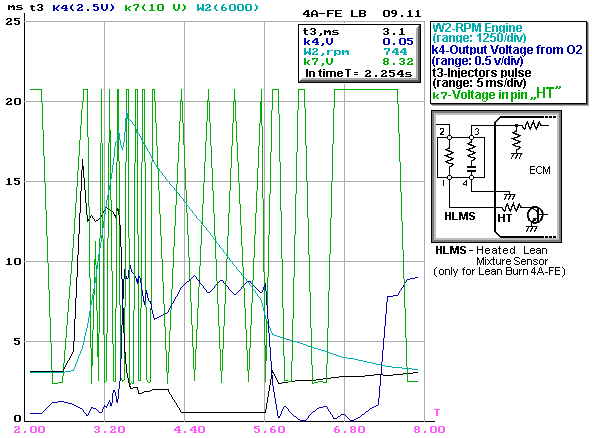Click the 't3-Injectors pulse' legend entry
The width and height of the screenshot is (592, 438).
coord(482,72)
